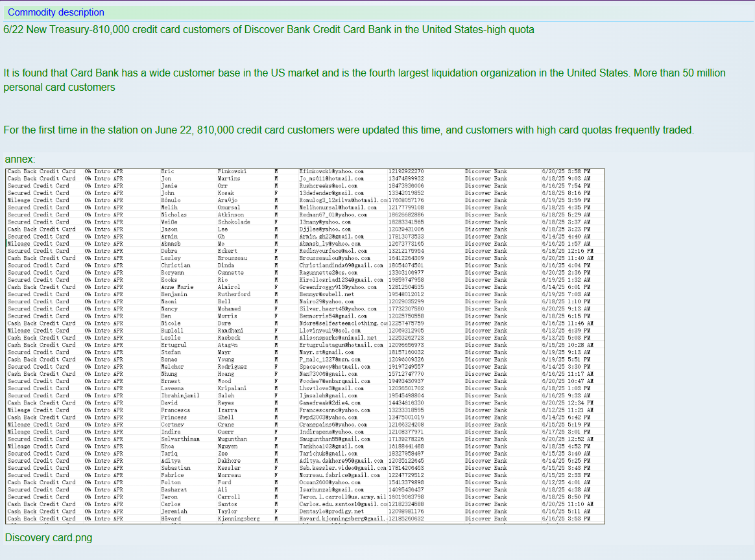
Task: Select the listing title about 810,000 customers
Action: click(x=269, y=30)
